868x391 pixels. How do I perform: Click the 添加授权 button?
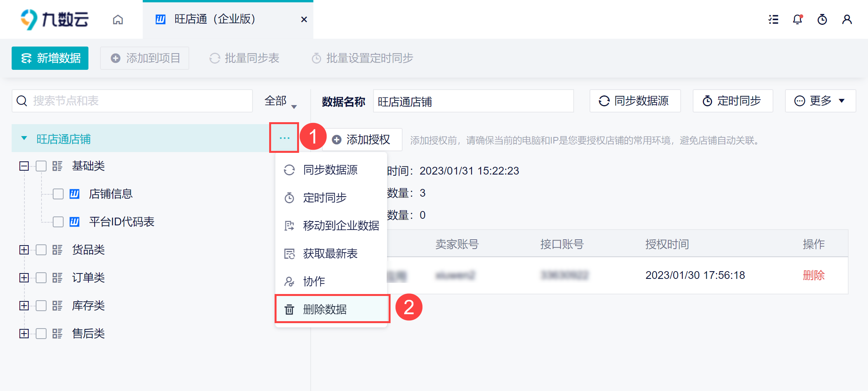click(x=361, y=140)
